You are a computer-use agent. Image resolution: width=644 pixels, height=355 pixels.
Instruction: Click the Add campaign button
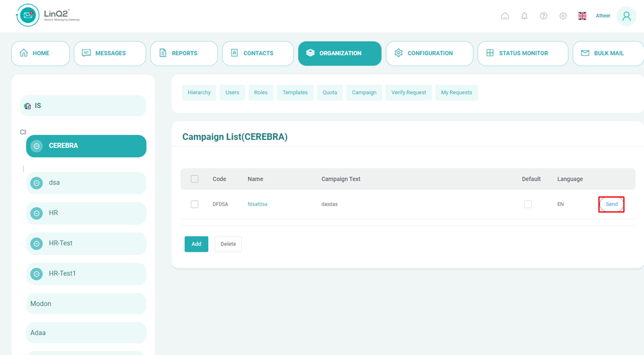point(196,244)
